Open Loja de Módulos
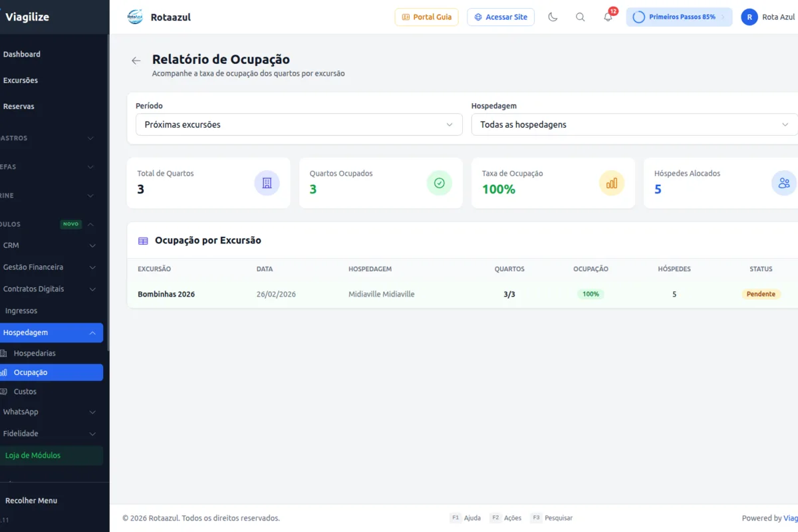 (x=51, y=456)
